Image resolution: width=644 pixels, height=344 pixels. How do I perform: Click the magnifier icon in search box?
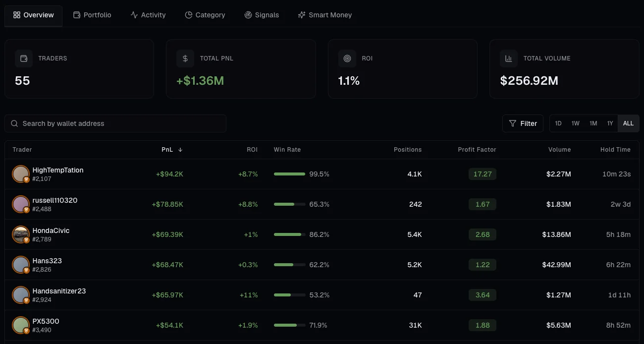[14, 123]
